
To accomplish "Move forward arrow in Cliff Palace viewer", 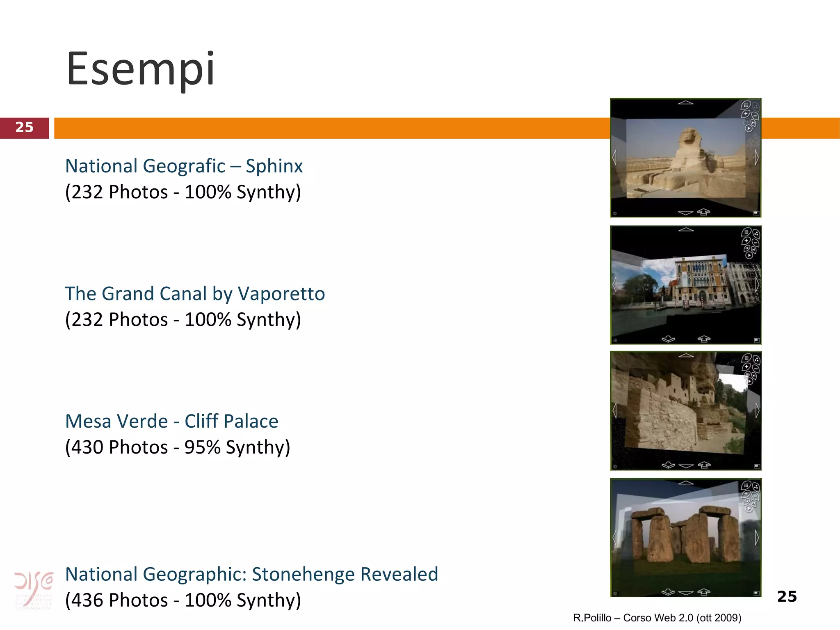I will [704, 465].
